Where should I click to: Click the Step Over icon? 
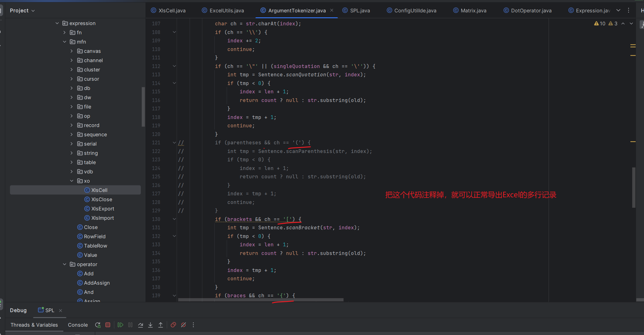[141, 325]
